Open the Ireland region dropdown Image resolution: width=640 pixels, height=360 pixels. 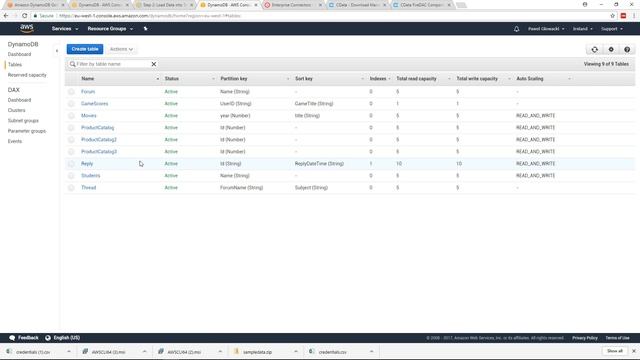point(582,29)
